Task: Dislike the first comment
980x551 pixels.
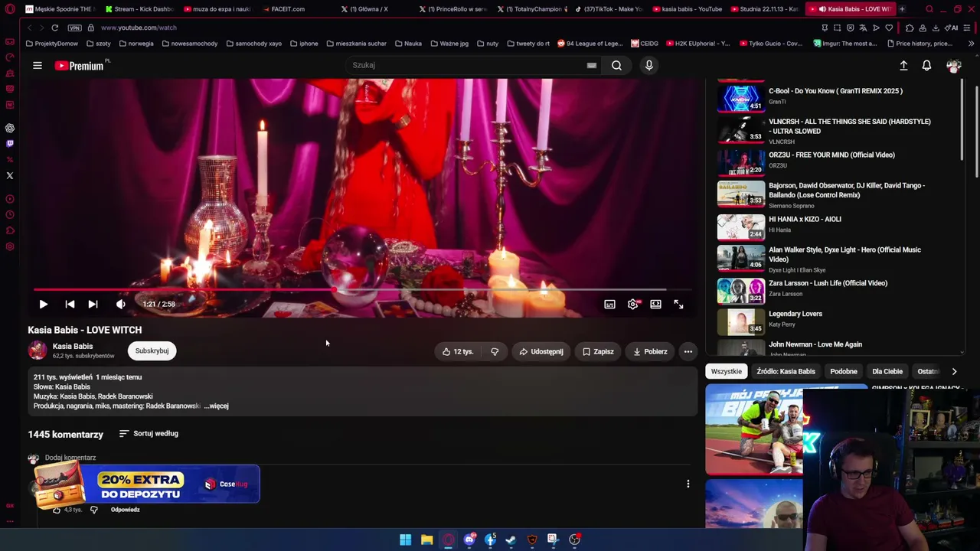Action: [94, 510]
